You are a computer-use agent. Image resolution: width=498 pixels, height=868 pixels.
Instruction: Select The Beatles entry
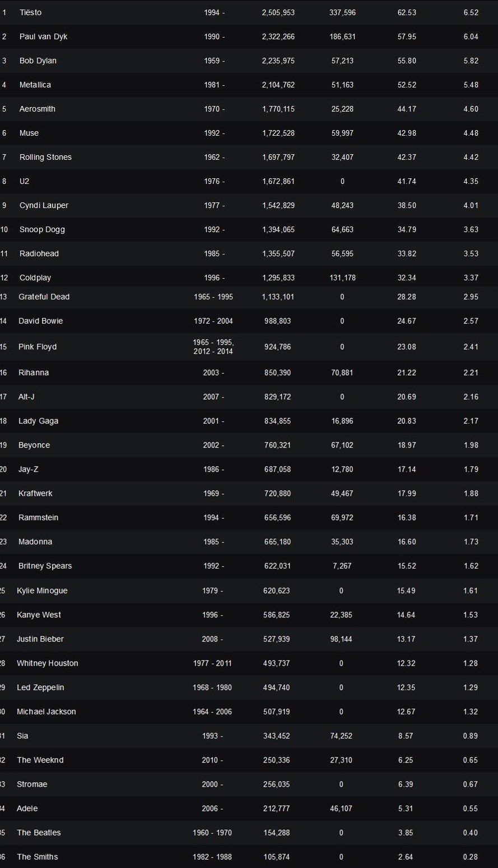pyautogui.click(x=39, y=833)
